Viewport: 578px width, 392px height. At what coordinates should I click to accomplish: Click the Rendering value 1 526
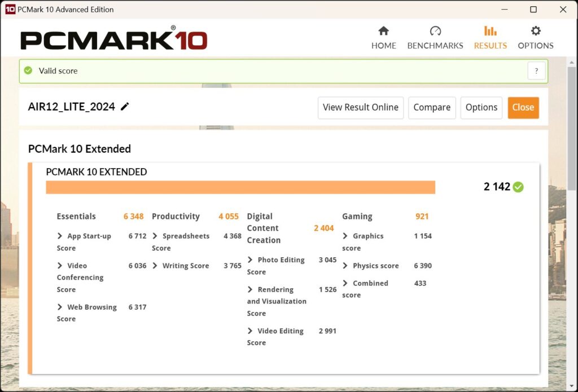(x=328, y=289)
